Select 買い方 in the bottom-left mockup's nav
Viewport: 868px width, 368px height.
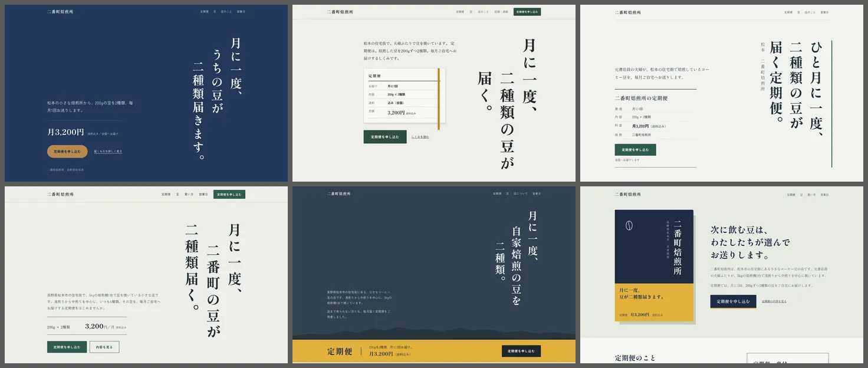(x=189, y=194)
